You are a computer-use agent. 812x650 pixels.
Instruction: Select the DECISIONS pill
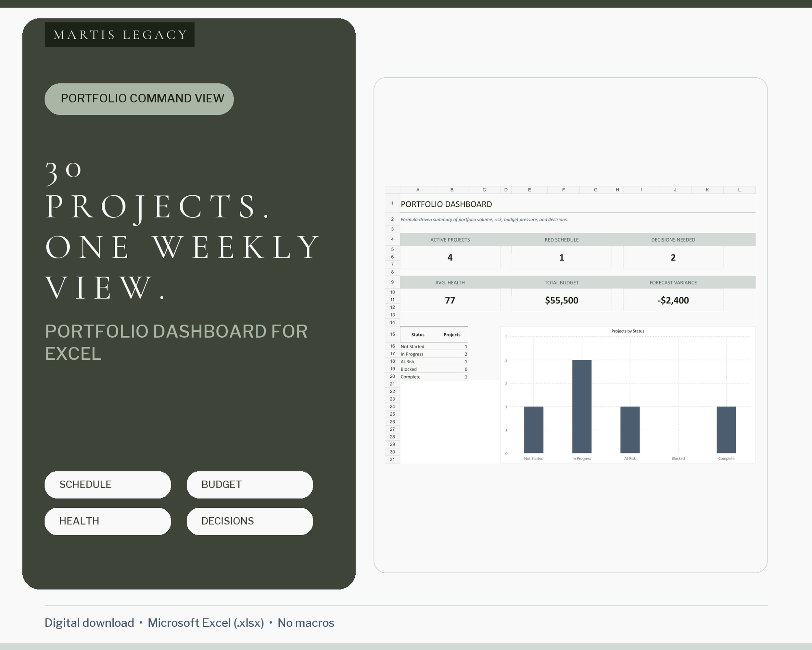250,521
